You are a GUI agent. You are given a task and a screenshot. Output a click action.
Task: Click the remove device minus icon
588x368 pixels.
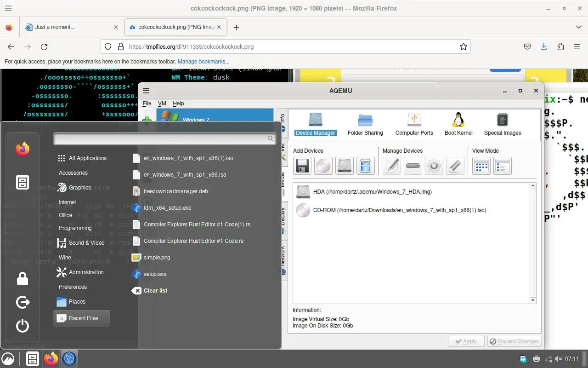(413, 166)
